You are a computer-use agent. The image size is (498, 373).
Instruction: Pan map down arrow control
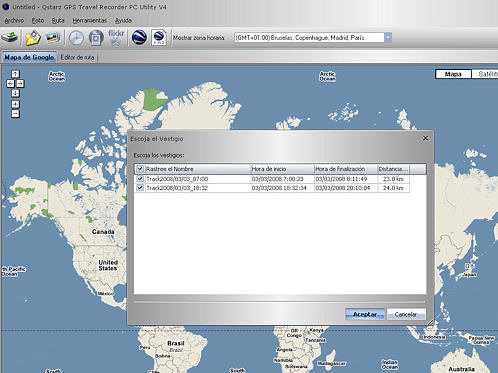coord(15,93)
